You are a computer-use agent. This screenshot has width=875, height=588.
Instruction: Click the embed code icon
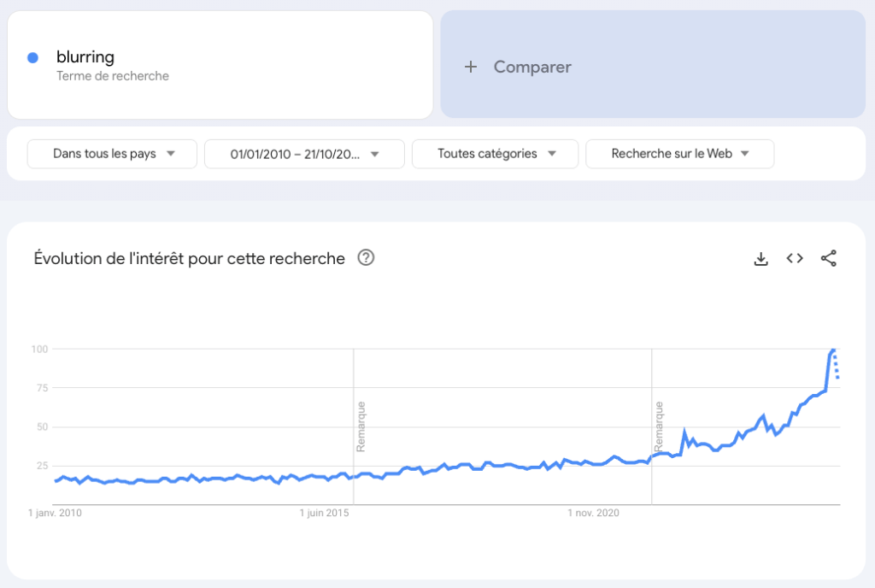[795, 258]
